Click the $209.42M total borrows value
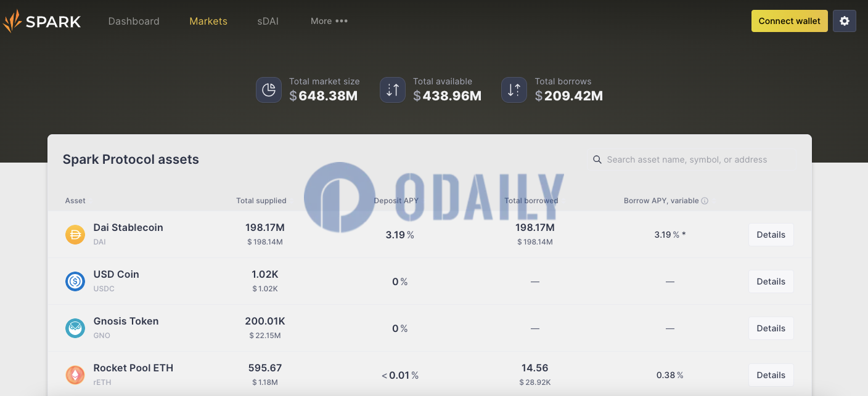The width and height of the screenshot is (868, 396). (569, 95)
